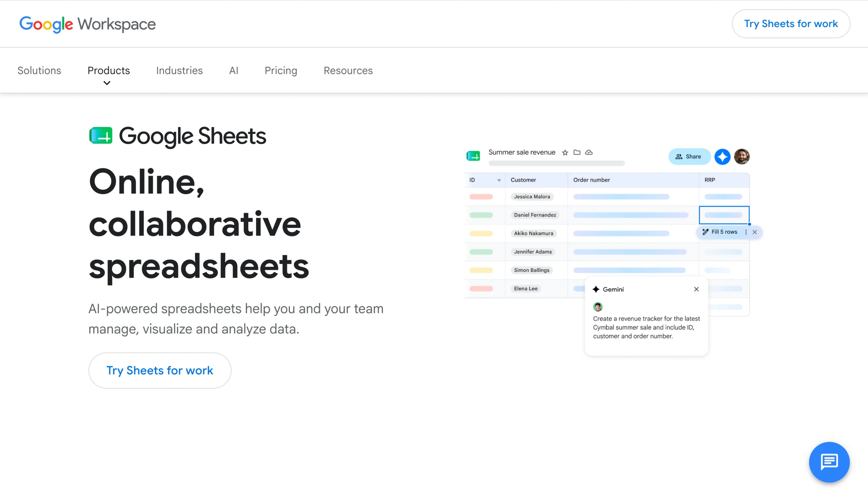Expand the Products chevron arrow
Viewport: 868px width, 500px height.
[107, 83]
